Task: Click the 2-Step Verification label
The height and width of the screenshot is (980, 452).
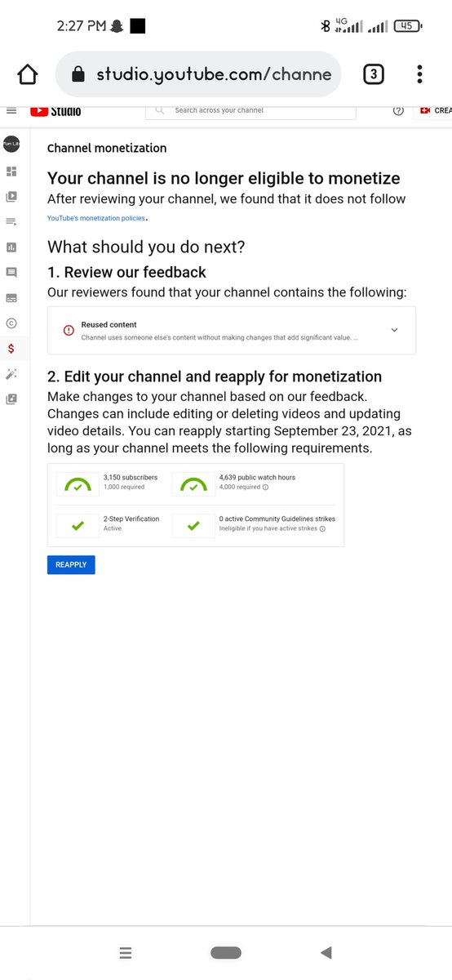Action: coord(131,519)
